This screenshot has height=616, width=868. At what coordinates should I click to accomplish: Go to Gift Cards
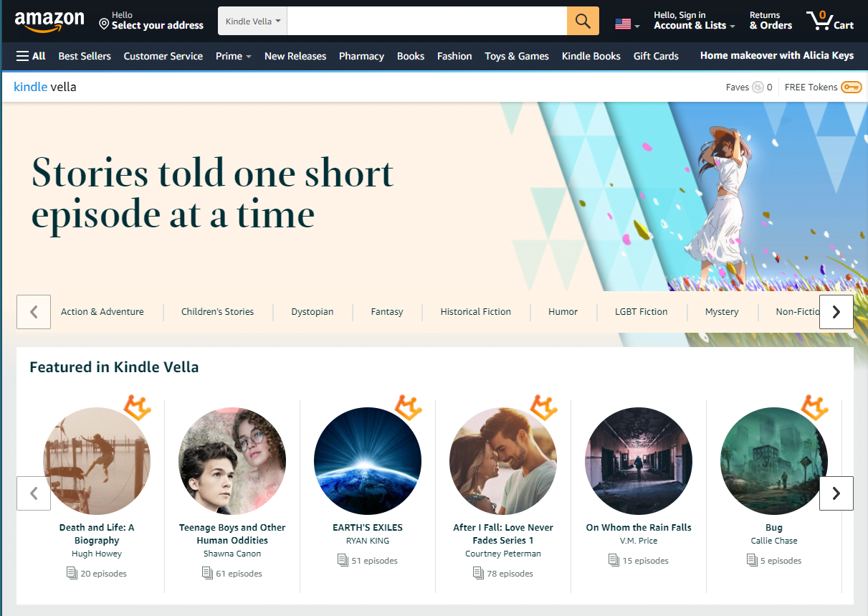tap(656, 56)
